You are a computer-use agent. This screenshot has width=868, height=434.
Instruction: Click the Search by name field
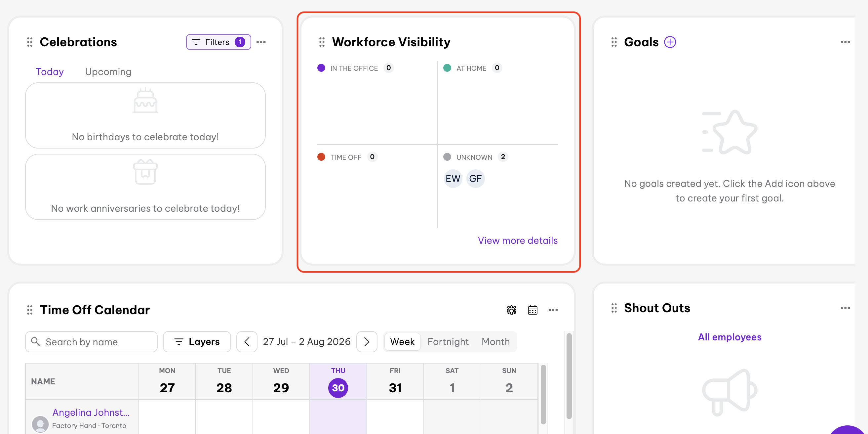[x=91, y=342]
